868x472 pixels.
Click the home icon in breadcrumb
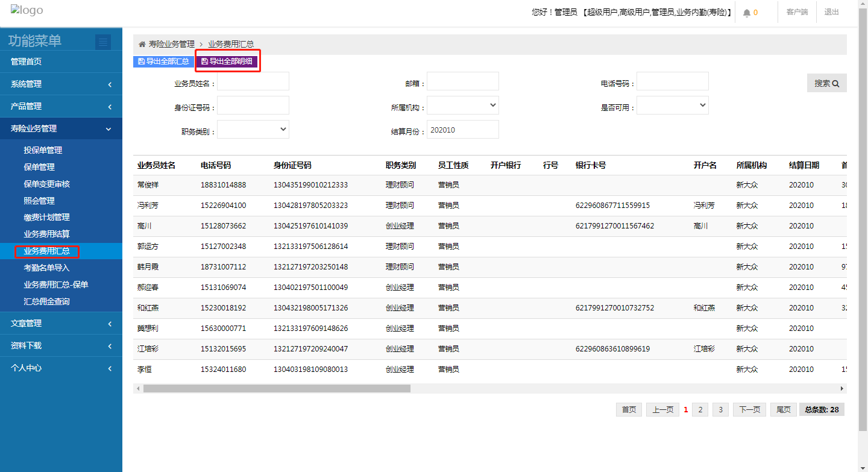click(x=142, y=44)
